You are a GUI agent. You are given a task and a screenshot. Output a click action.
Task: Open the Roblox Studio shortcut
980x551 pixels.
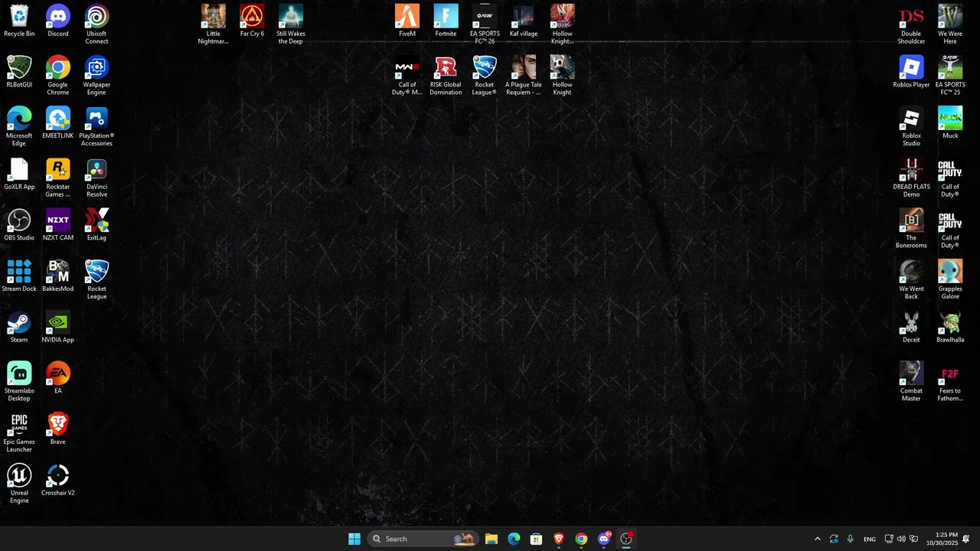pos(911,127)
